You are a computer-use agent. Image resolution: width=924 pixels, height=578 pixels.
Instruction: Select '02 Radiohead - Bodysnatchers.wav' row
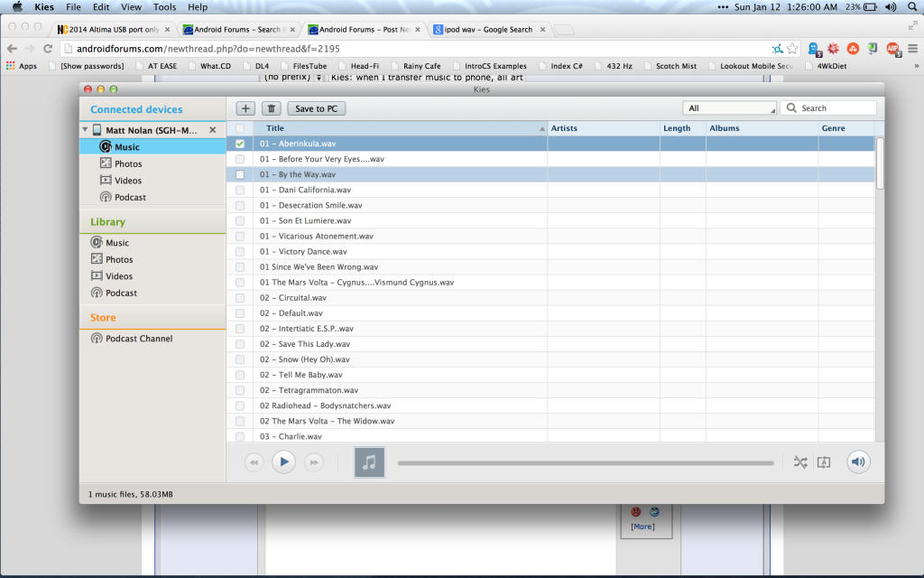[x=550, y=406]
